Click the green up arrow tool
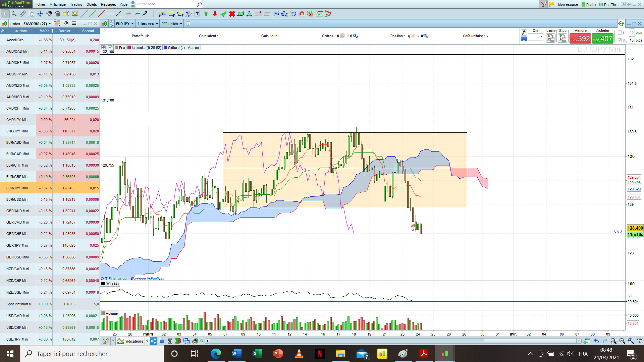Screen dimensions: 644x362 pyautogui.click(x=206, y=14)
